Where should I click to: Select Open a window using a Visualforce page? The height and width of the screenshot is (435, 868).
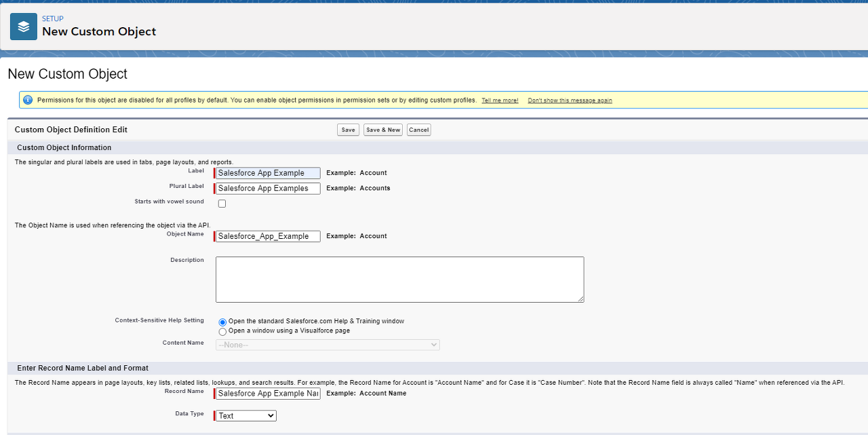tap(222, 332)
